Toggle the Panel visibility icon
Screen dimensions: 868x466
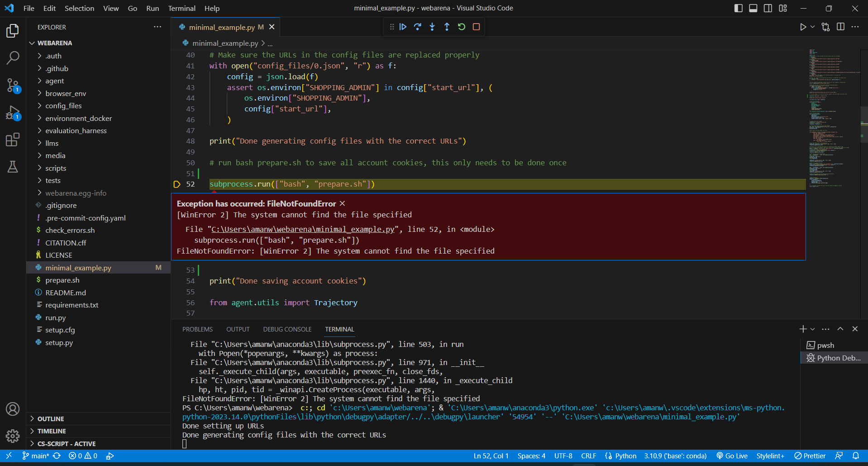(x=753, y=8)
